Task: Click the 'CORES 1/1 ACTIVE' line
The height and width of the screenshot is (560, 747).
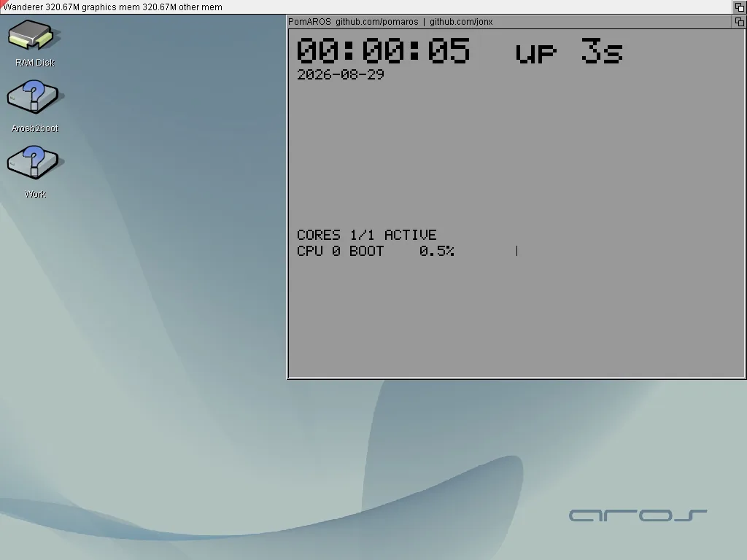Action: coord(366,236)
